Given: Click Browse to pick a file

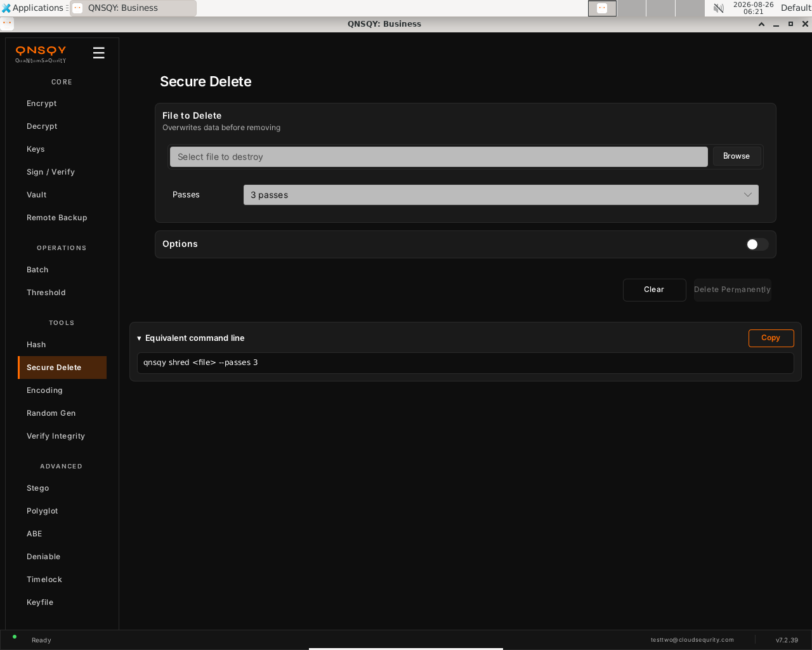Looking at the screenshot, I should tap(737, 156).
